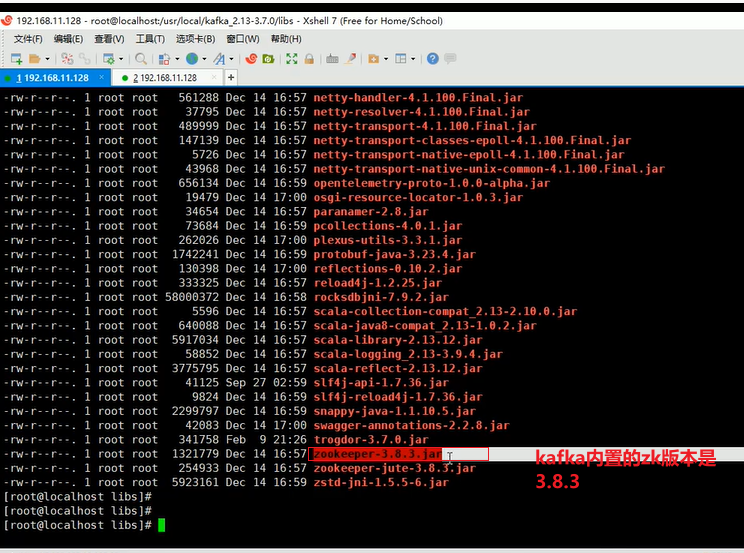
Task: Click the Encoding globe icon
Action: (192, 59)
